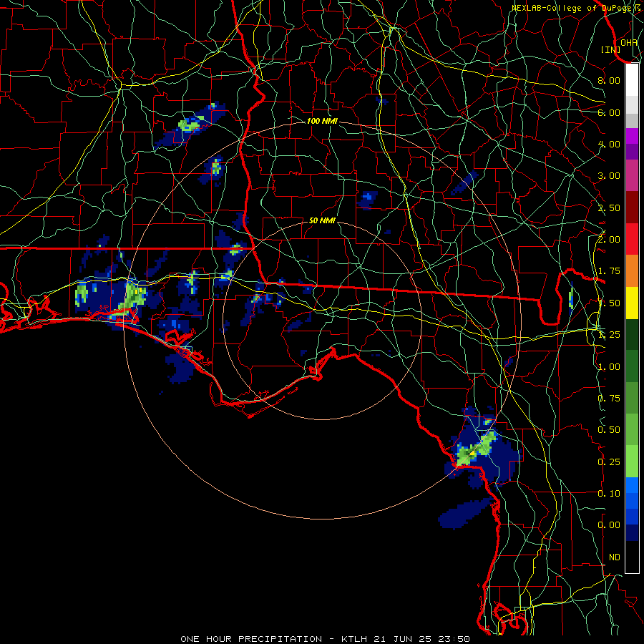
Task: Select the 0.00 legend value
Action: point(609,525)
